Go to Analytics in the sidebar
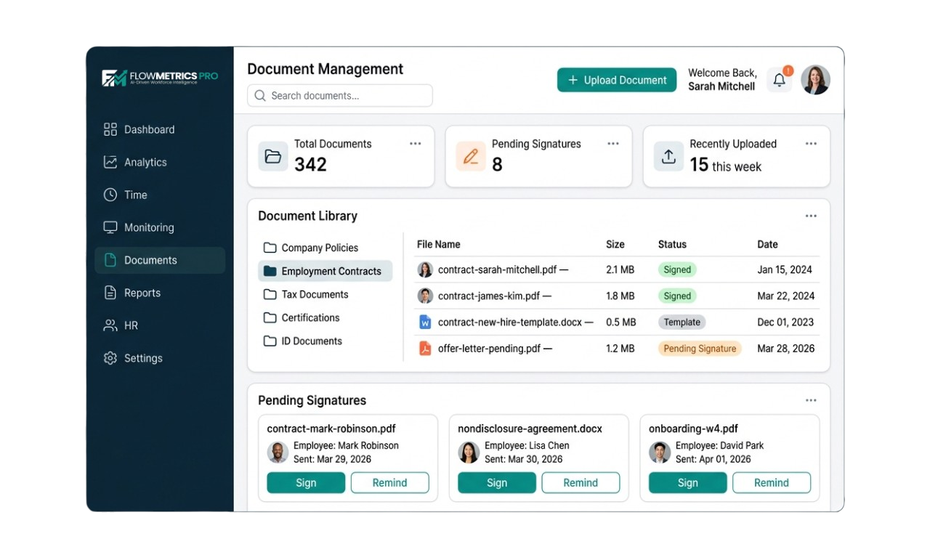Viewport: 930px width, 560px height. (x=145, y=162)
